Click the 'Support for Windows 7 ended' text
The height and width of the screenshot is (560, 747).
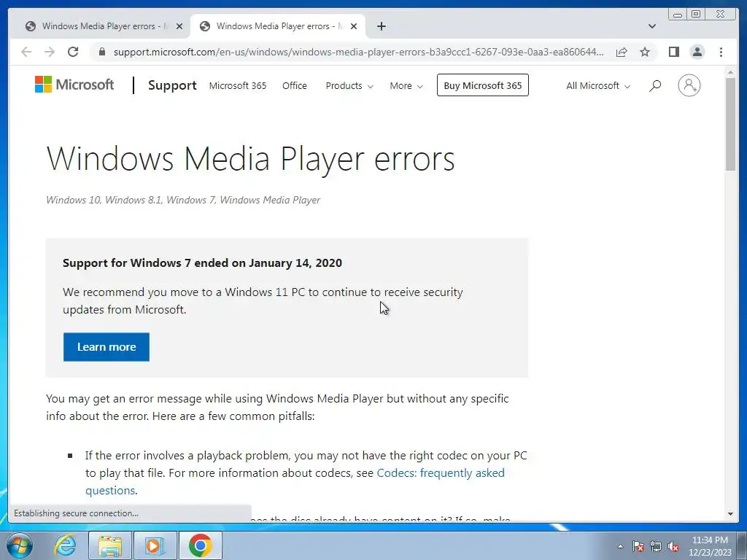coord(202,262)
